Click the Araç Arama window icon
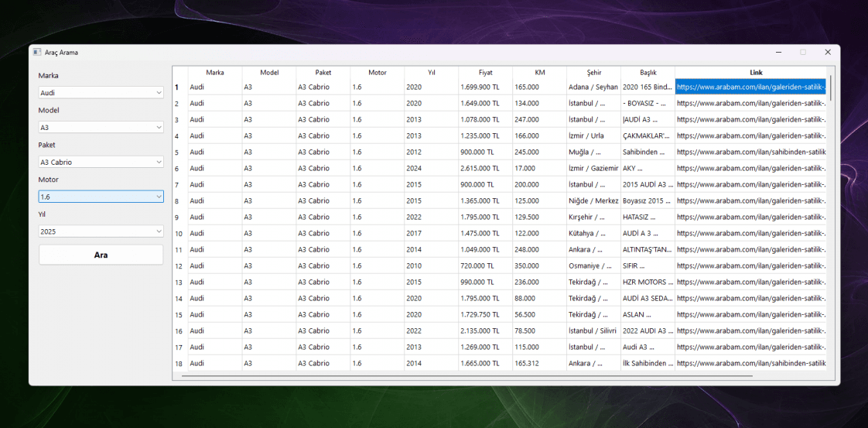Viewport: 868px width, 428px height. pos(37,52)
